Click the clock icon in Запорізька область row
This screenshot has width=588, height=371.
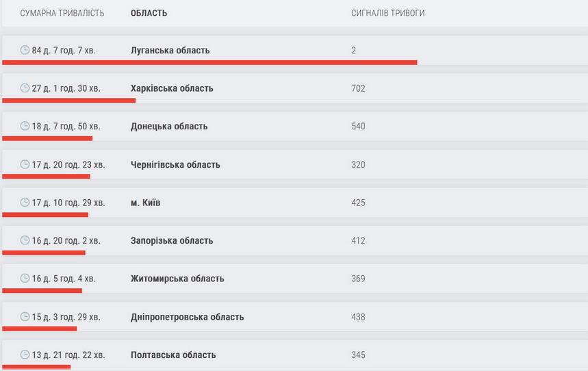(x=25, y=240)
